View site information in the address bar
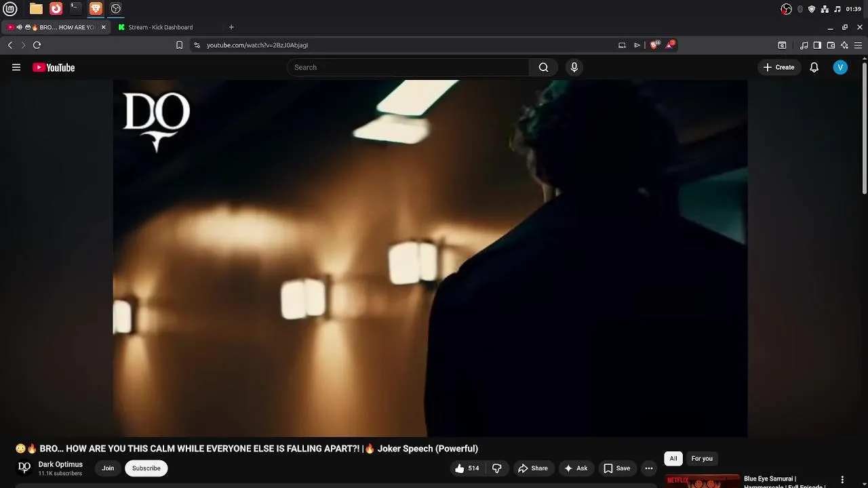The height and width of the screenshot is (488, 868). click(x=197, y=45)
